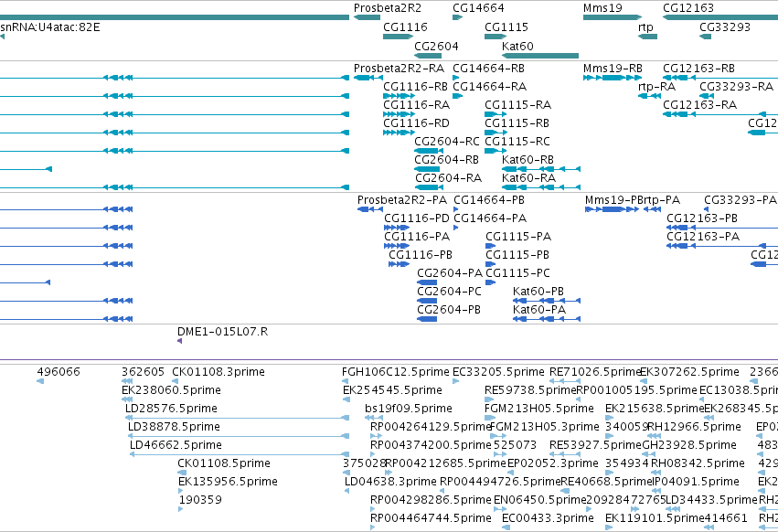
Task: Click the Prosbeta2R2 gene label
Action: tap(387, 8)
